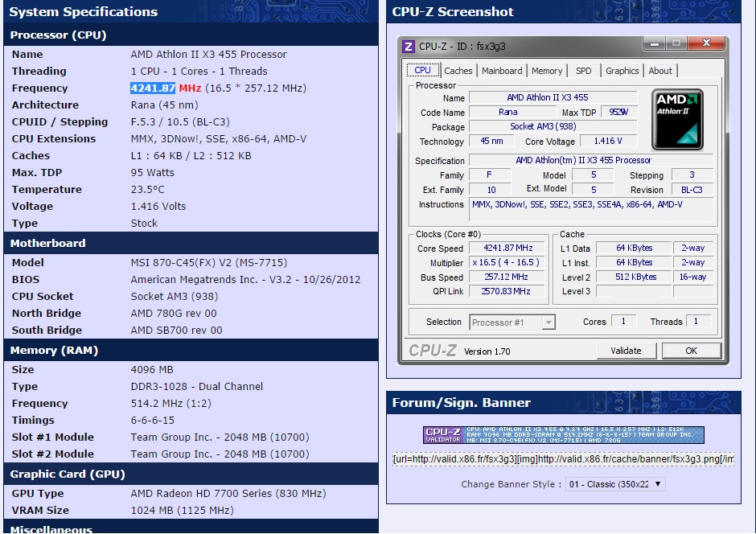Click the CPU-Z purple Z title icon
Image resolution: width=756 pixels, height=534 pixels.
pyautogui.click(x=409, y=47)
